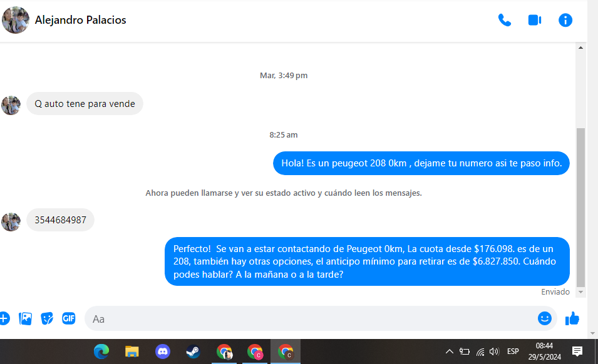Open the Wi-Fi network tray icon
This screenshot has height=364, width=598.
[x=480, y=352]
